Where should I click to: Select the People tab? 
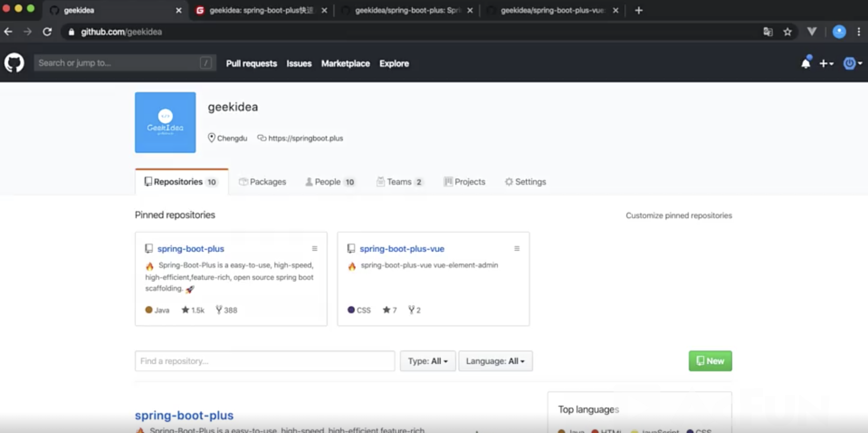point(330,182)
